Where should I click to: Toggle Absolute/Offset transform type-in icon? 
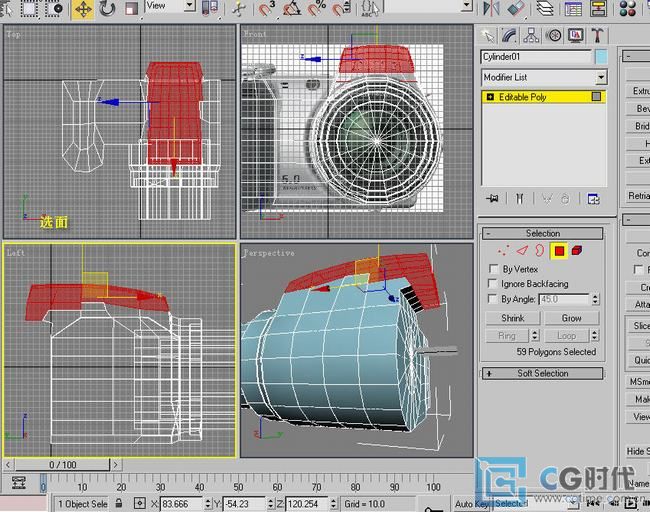140,504
